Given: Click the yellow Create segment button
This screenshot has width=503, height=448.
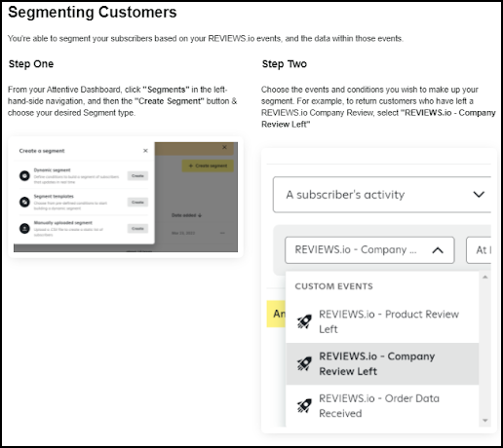Looking at the screenshot, I should [x=208, y=166].
